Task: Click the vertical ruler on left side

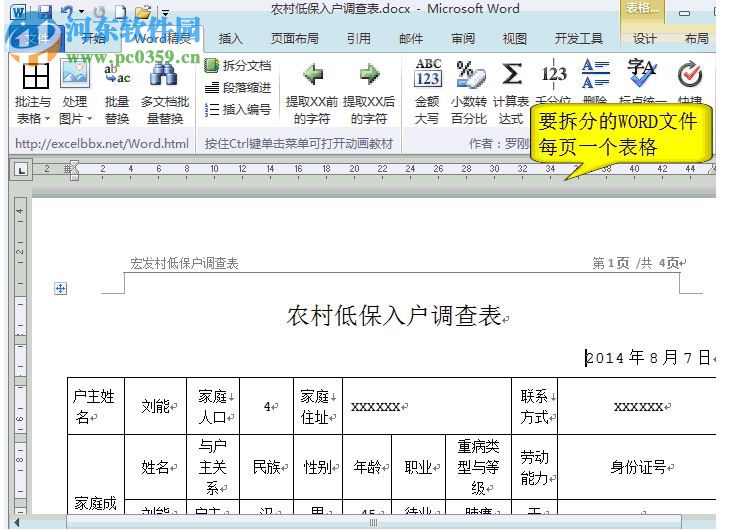Action: coord(20,357)
